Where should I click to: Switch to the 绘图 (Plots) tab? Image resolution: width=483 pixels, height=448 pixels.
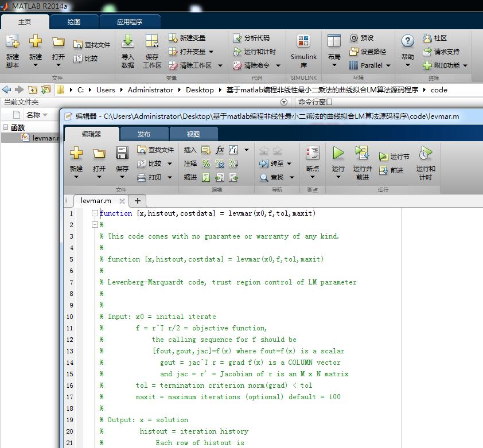click(74, 22)
